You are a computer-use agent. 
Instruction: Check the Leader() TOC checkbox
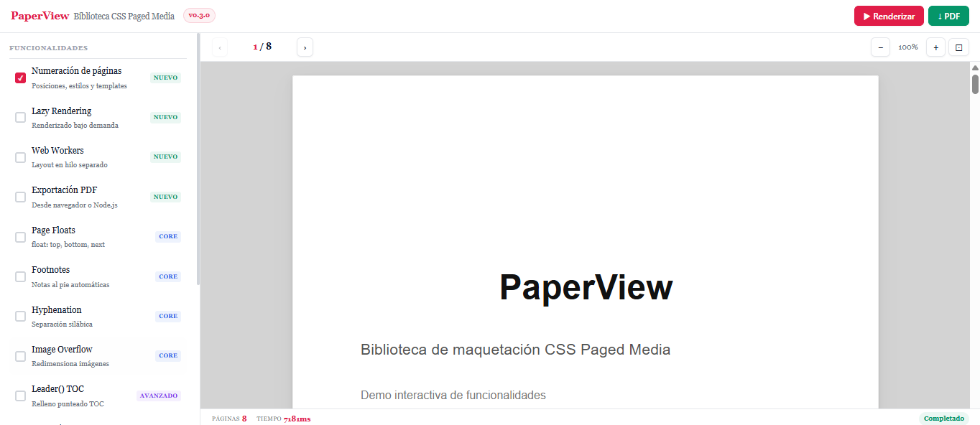pos(20,396)
